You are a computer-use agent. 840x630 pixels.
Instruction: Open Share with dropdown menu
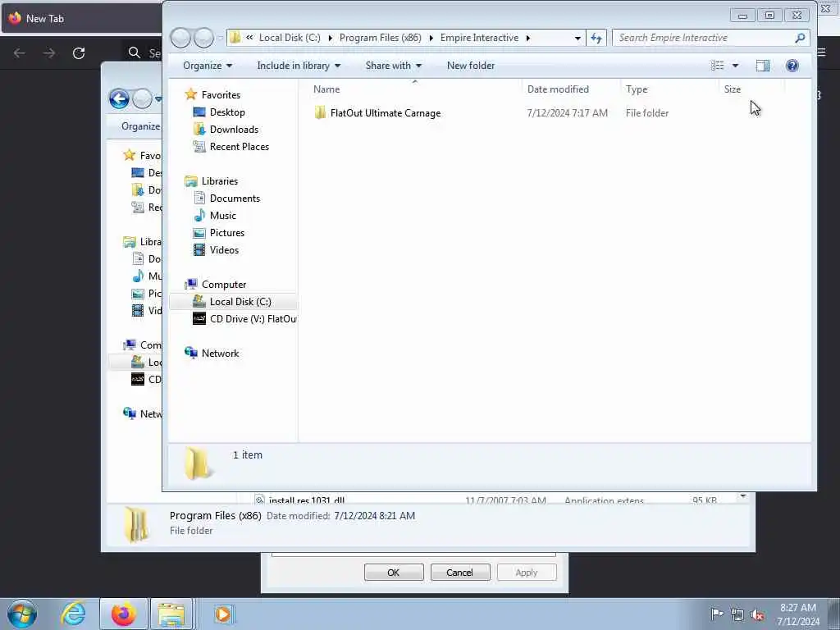click(x=393, y=66)
